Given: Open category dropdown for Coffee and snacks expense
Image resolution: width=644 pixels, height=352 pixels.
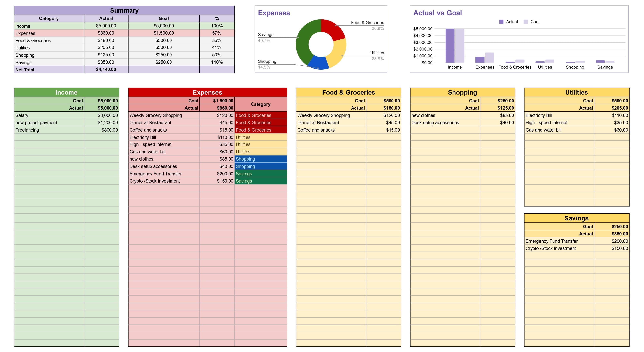Looking at the screenshot, I should click(261, 130).
